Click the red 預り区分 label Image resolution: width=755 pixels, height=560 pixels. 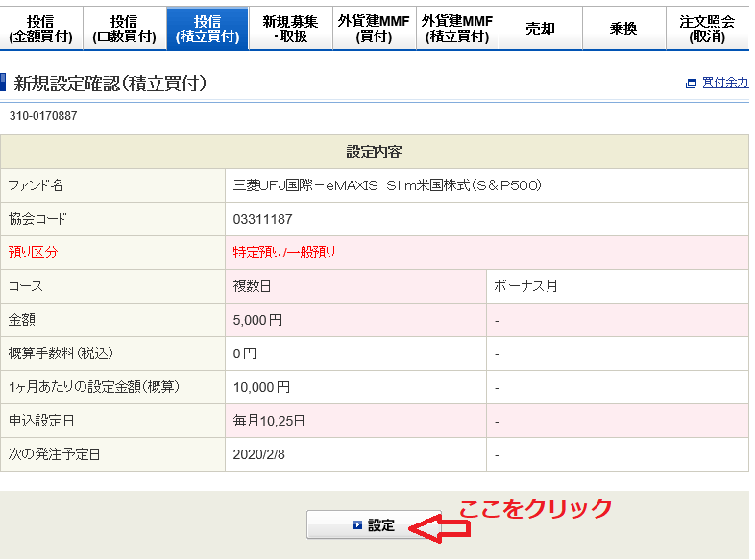point(34,253)
